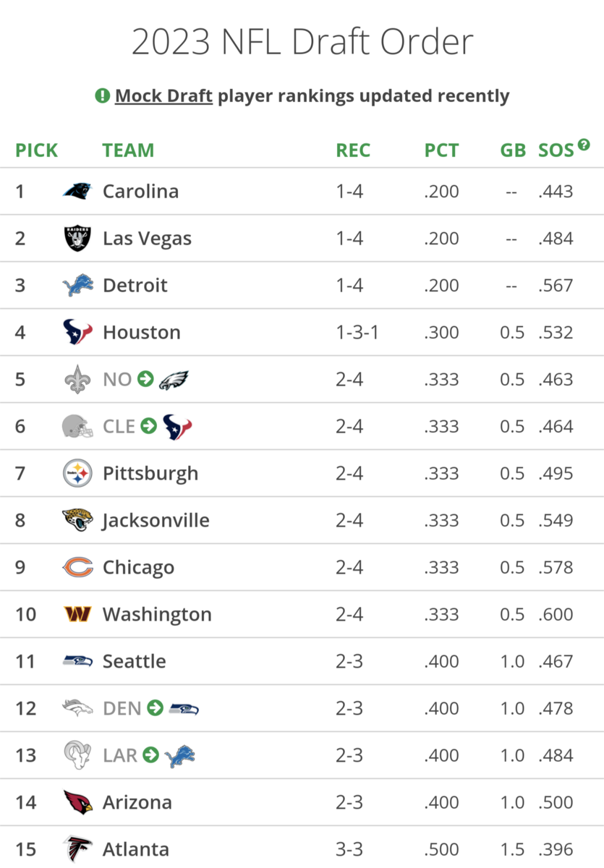This screenshot has height=868, width=604.
Task: Click the Arizona Cardinals logo
Action: click(77, 802)
